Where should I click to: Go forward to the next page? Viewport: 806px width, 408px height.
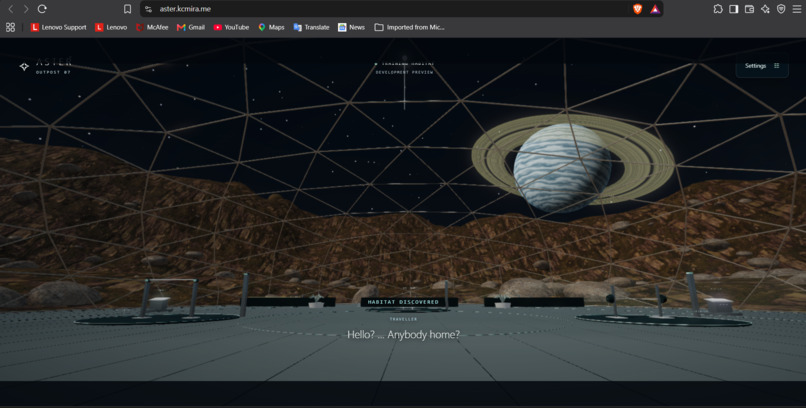(x=26, y=9)
